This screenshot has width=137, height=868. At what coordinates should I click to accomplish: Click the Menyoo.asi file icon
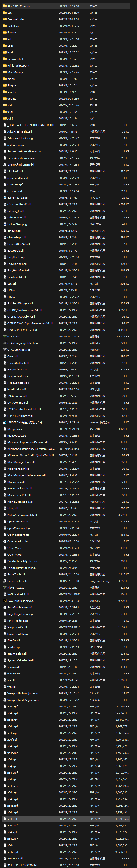pyautogui.click(x=5, y=429)
